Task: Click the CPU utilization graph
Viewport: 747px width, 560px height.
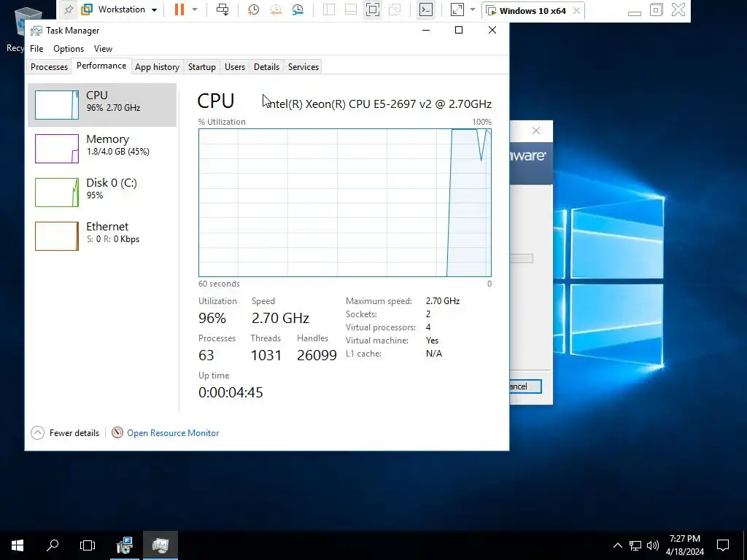Action: click(x=345, y=203)
